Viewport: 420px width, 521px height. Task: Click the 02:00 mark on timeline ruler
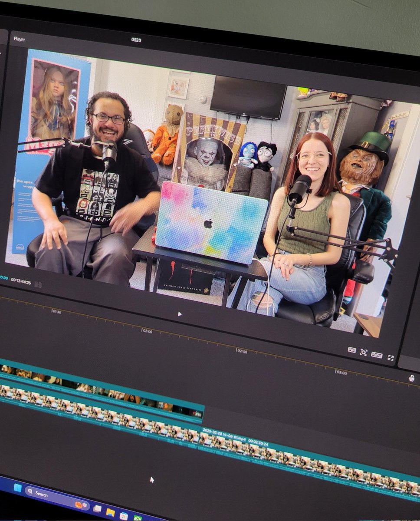point(147,331)
